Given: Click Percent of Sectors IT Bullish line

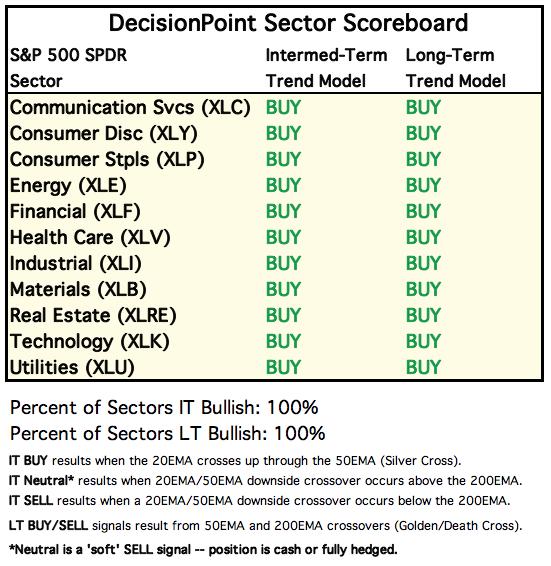Looking at the screenshot, I should (164, 408).
